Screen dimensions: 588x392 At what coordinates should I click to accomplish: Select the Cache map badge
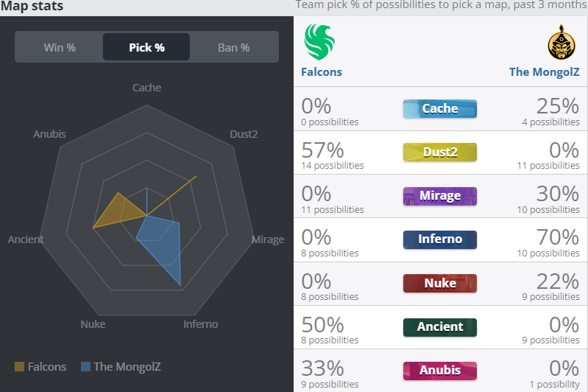tap(440, 109)
